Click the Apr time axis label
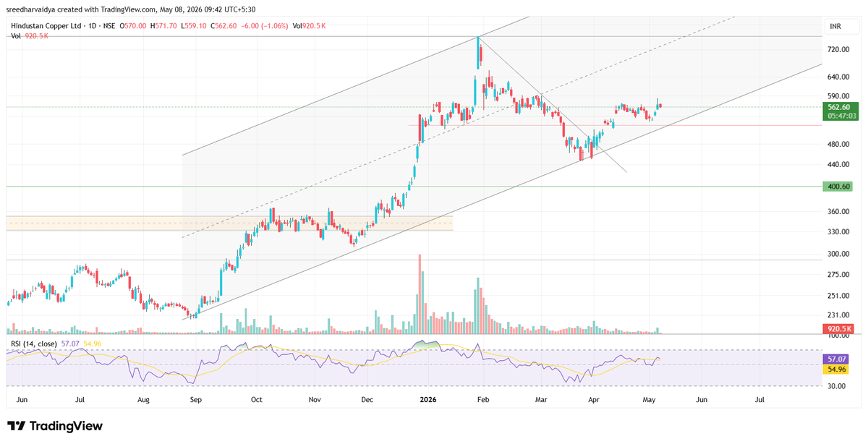Screen dimensions: 868x444 594,399
